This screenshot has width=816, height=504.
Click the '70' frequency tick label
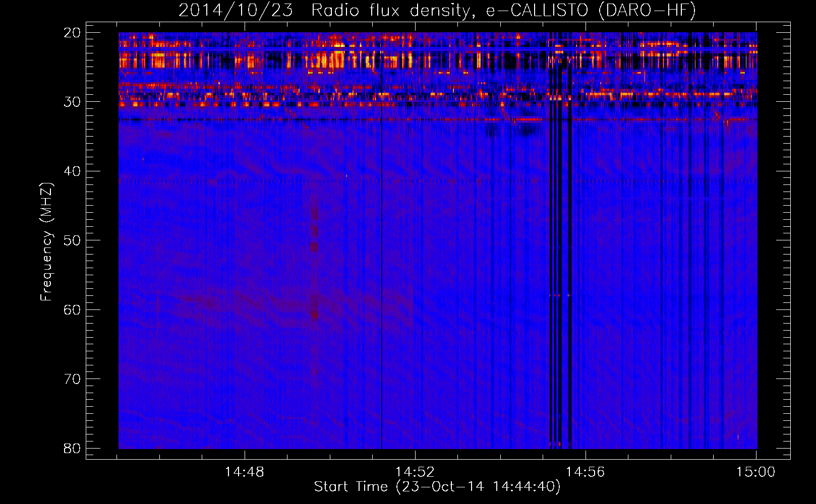click(x=72, y=379)
